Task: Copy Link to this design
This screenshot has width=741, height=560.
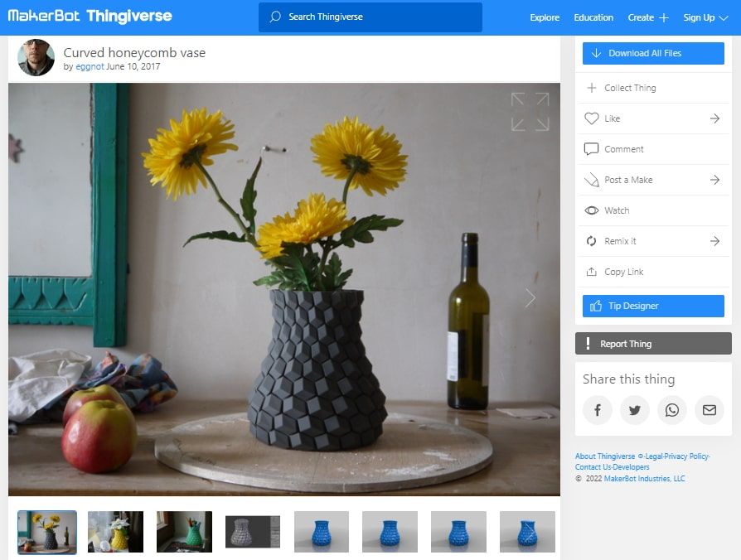Action: click(x=591, y=271)
